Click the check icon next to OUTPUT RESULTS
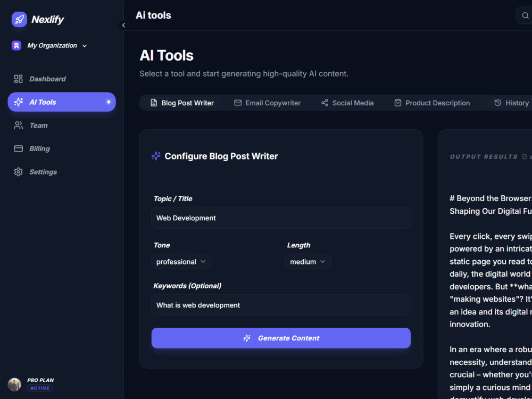 coord(524,157)
